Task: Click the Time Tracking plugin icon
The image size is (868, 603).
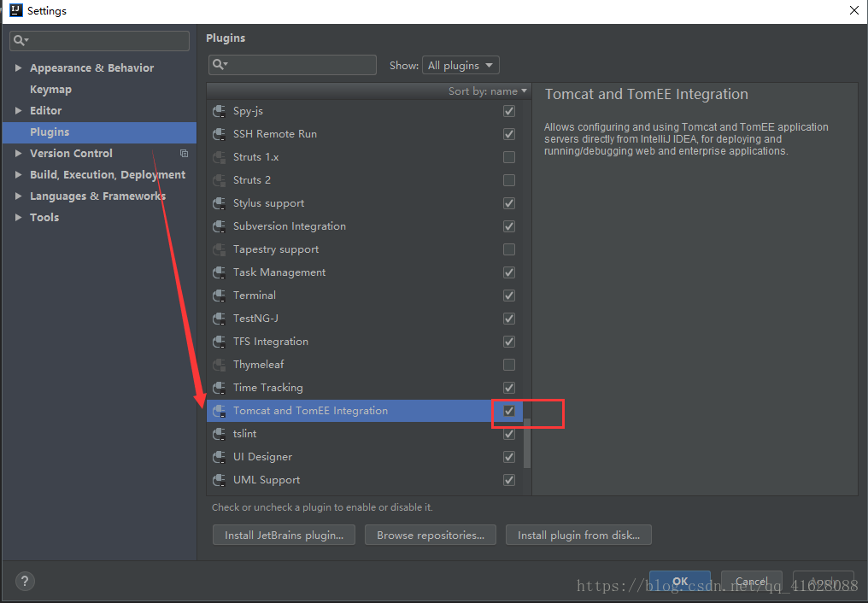Action: 220,388
